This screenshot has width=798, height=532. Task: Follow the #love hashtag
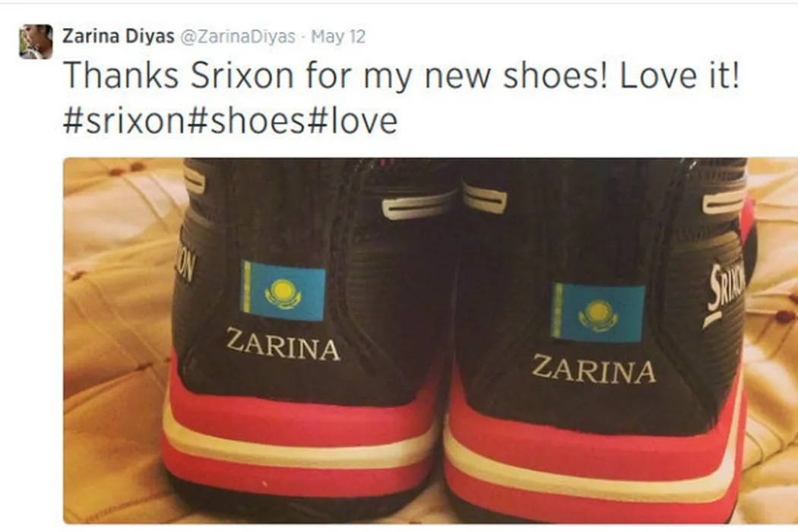tap(352, 121)
